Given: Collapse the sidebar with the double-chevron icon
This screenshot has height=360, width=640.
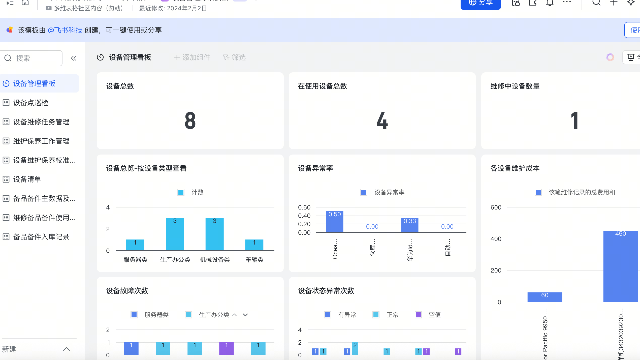Looking at the screenshot, I should 73,58.
